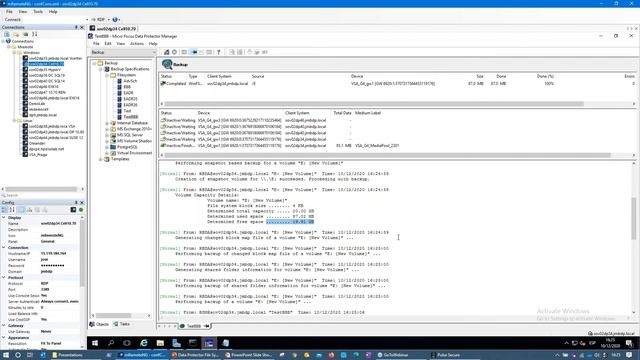Viewport: 640px width, 360px height.
Task: Open host Windows Start button
Action: pos(6,355)
